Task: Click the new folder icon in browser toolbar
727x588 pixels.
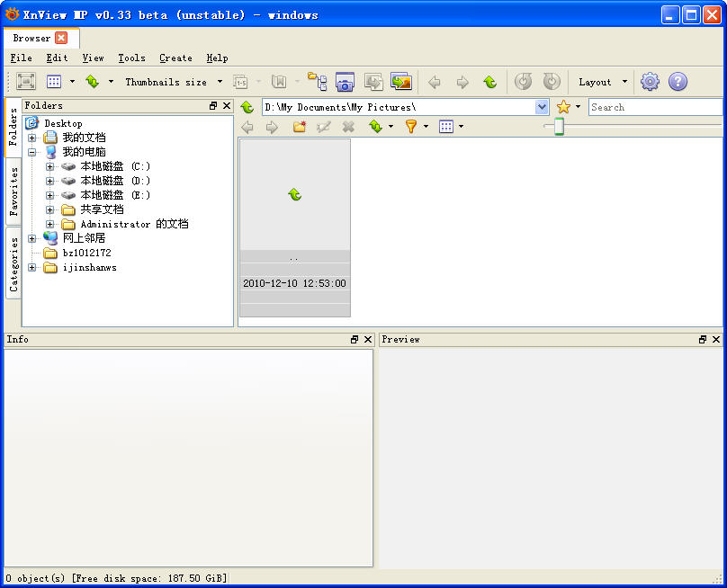Action: coord(299,127)
